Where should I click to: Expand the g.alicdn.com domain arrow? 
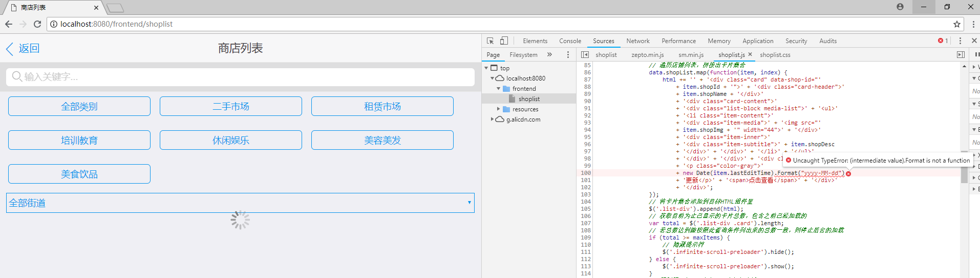click(493, 120)
